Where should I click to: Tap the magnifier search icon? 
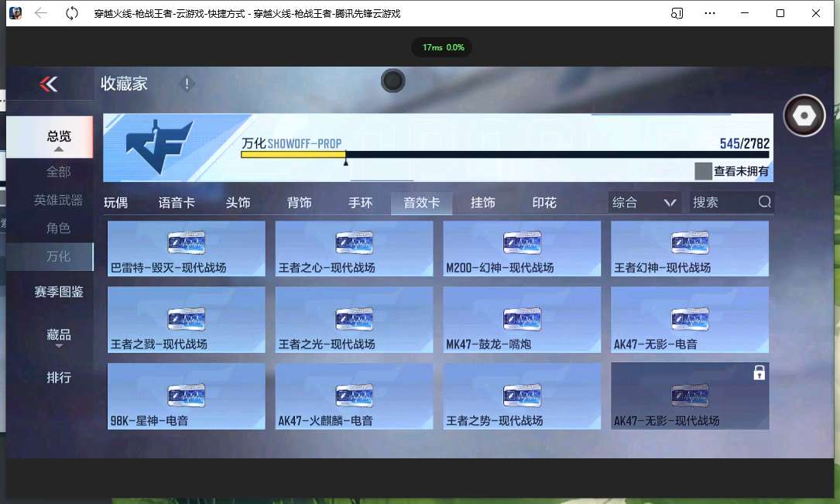pos(764,202)
